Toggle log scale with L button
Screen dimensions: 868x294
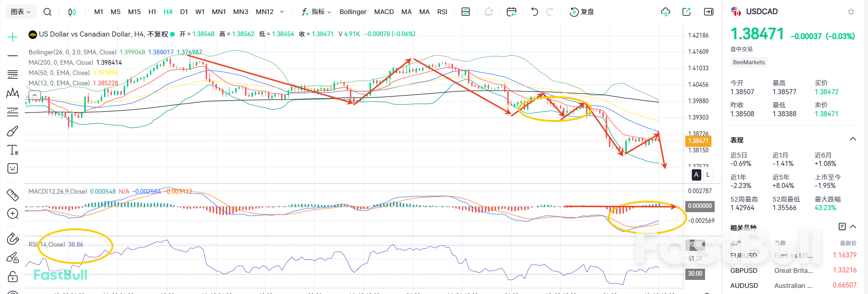tap(708, 174)
